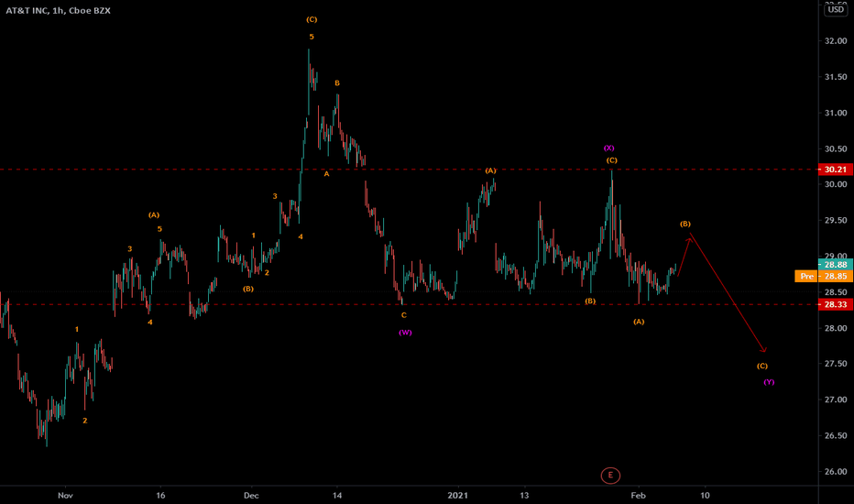The height and width of the screenshot is (504, 854).
Task: Click the 27.00 price axis label
Action: (x=836, y=400)
